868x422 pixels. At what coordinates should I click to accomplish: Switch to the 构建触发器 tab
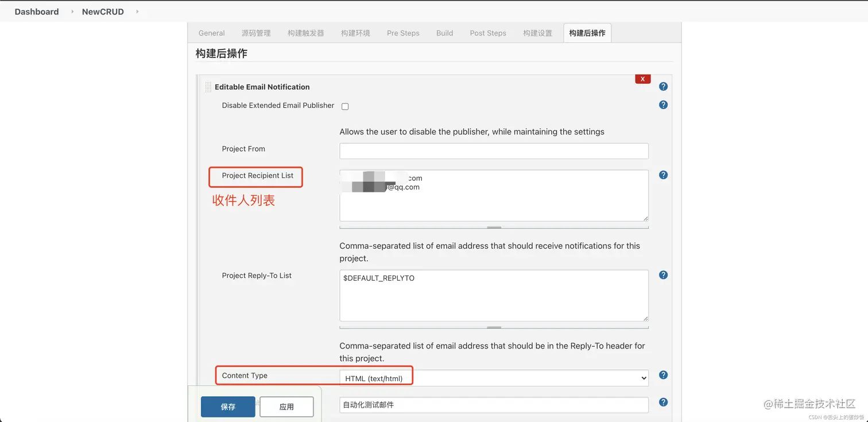click(x=306, y=33)
